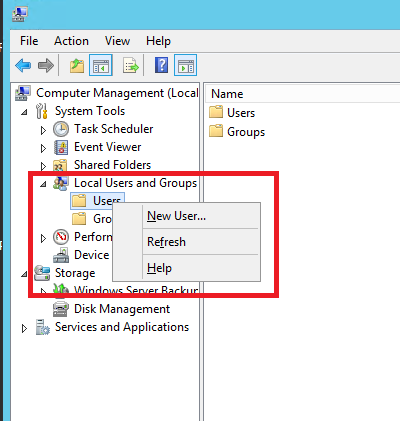Screen dimensions: 400x421
Task: Collapse the System Tools node
Action: [24, 112]
